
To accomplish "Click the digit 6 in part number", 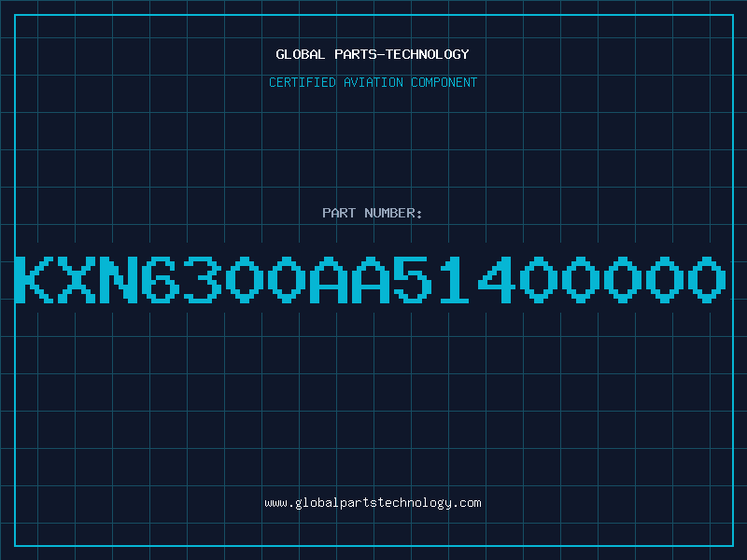I will pyautogui.click(x=161, y=279).
